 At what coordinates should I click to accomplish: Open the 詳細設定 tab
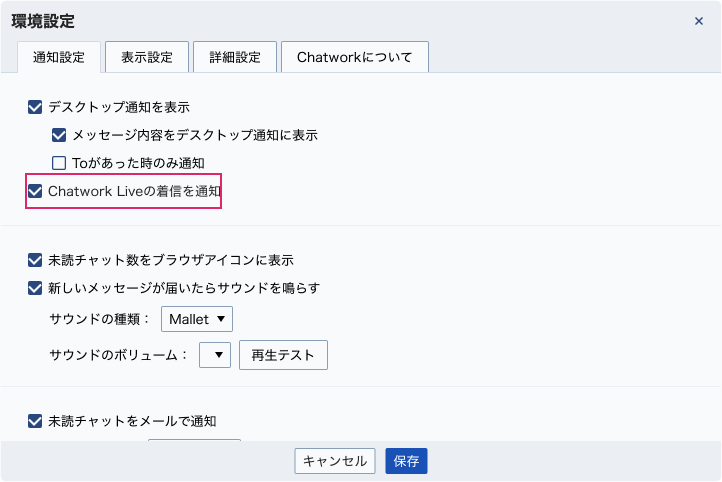tap(235, 57)
